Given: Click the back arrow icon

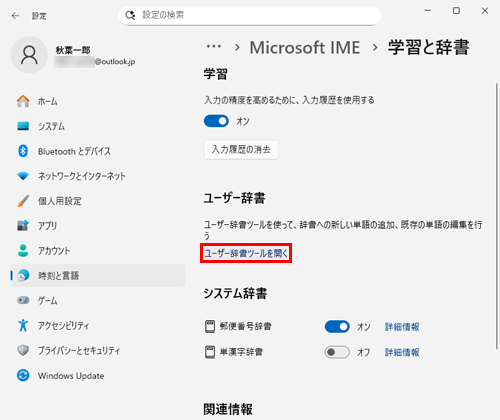Looking at the screenshot, I should (15, 16).
